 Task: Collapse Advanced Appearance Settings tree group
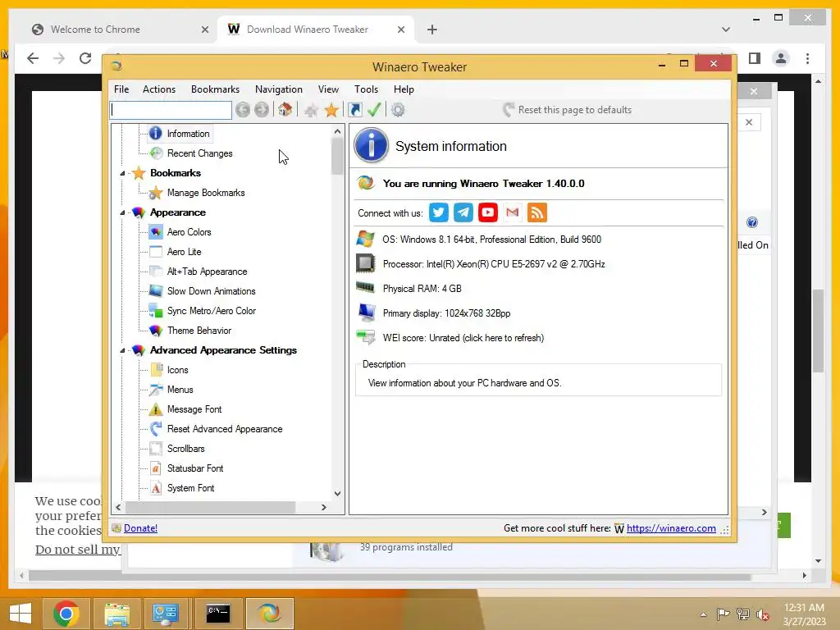click(123, 350)
